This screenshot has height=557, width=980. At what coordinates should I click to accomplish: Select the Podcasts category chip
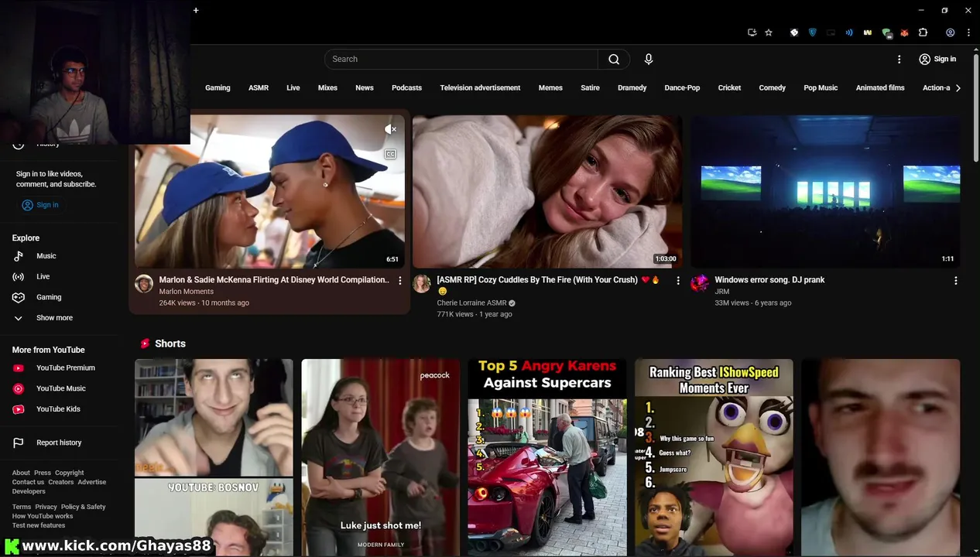coord(406,88)
